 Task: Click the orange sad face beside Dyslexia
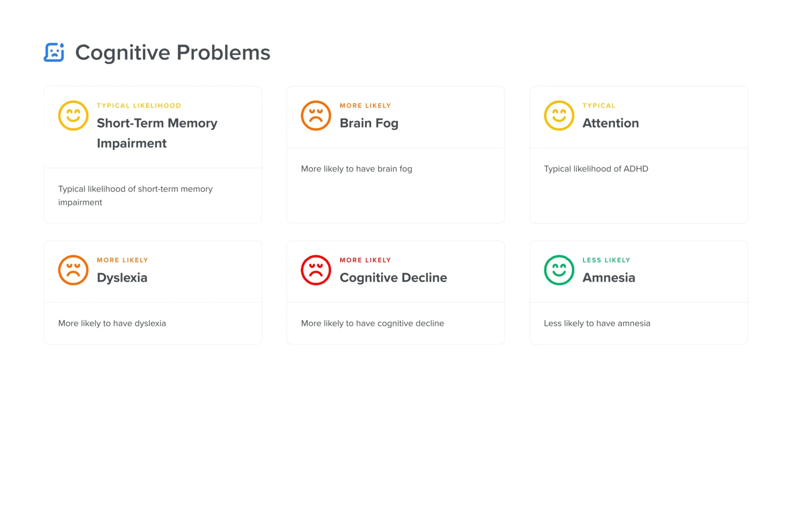pos(73,270)
